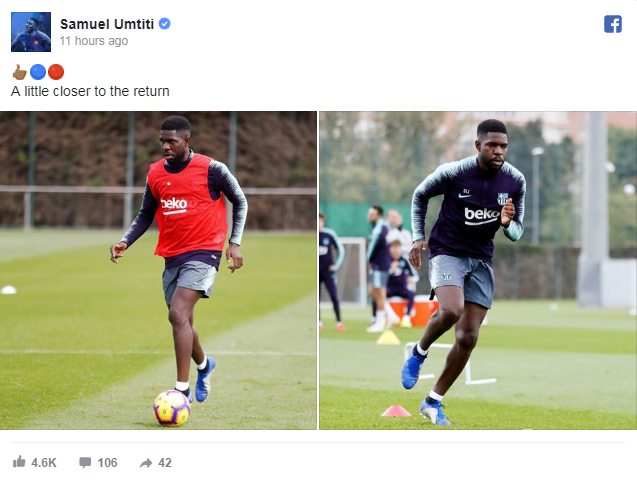637x481 pixels.
Task: Click the 42 shares count
Action: pos(165,463)
